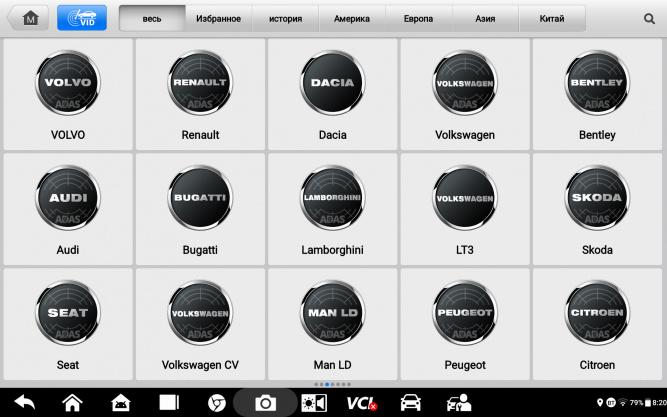Viewport: 667px width, 417px height.
Task: Click the Audi text label
Action: 68,250
